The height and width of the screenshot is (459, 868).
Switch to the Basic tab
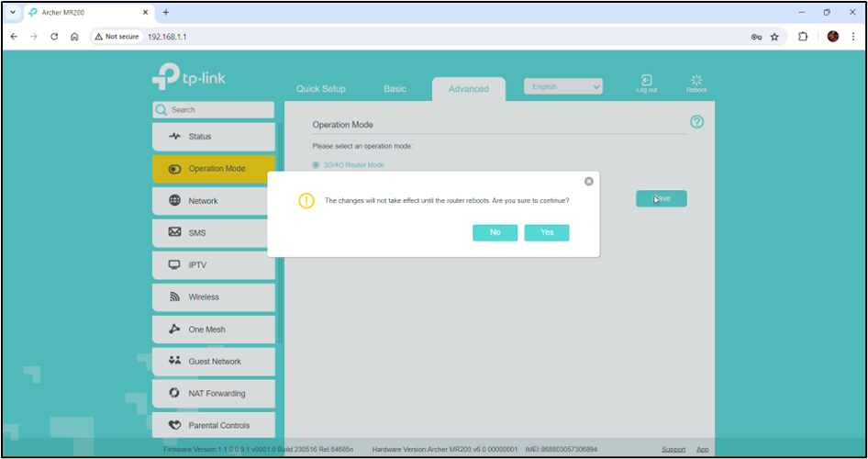395,89
